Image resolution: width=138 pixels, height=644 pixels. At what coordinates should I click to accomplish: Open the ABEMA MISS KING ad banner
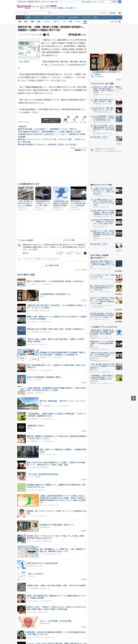[106, 62]
